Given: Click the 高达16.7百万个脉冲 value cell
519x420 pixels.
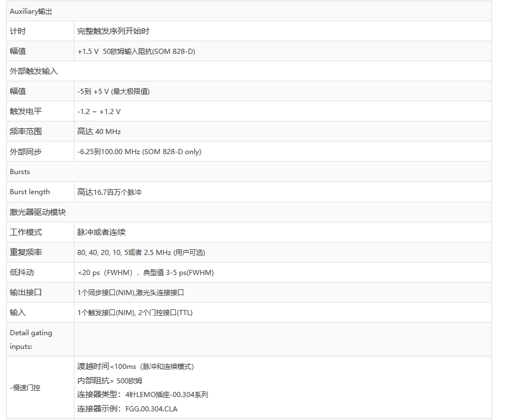Looking at the screenshot, I should 109,192.
